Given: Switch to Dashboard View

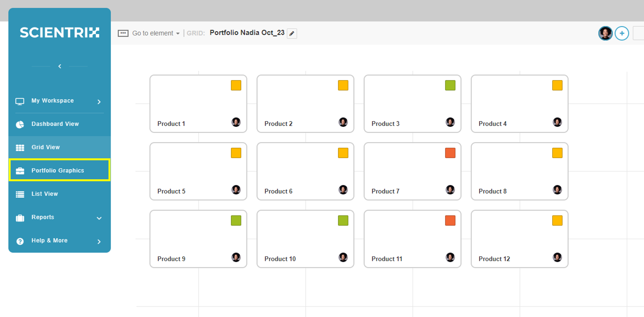Looking at the screenshot, I should [x=60, y=124].
